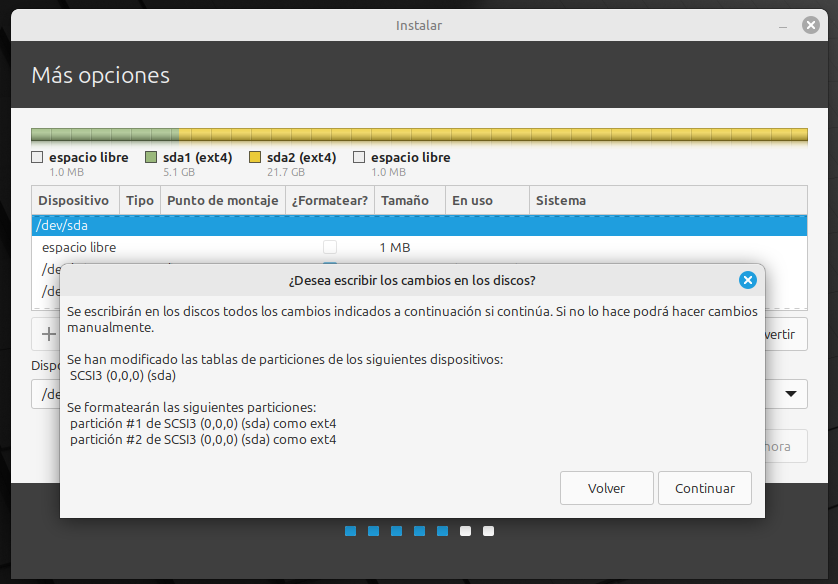Toggle format checkbox for espacio libre row

click(329, 247)
